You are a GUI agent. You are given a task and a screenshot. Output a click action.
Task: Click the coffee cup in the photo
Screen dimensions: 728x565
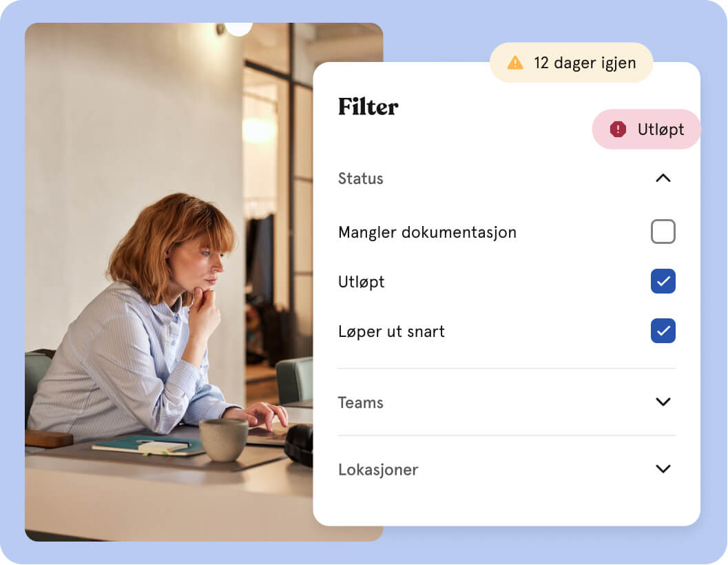(224, 440)
